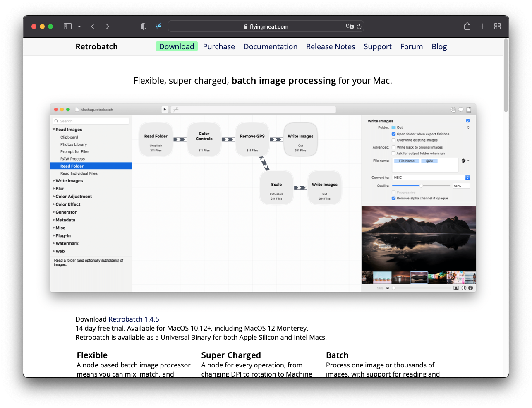This screenshot has height=408, width=532.
Task: Click the small image icon left of zoom slider
Action: (388, 288)
